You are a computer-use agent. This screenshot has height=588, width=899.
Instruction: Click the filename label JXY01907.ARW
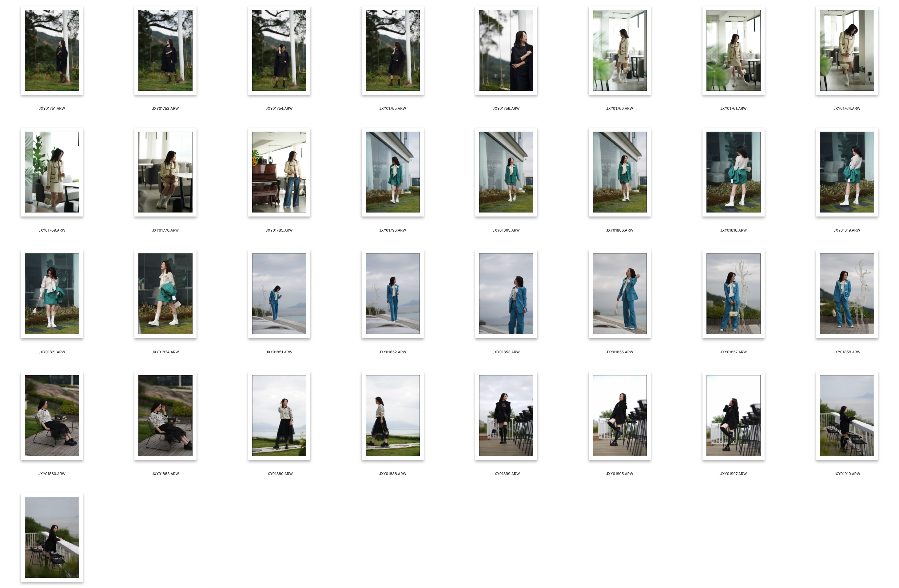733,474
